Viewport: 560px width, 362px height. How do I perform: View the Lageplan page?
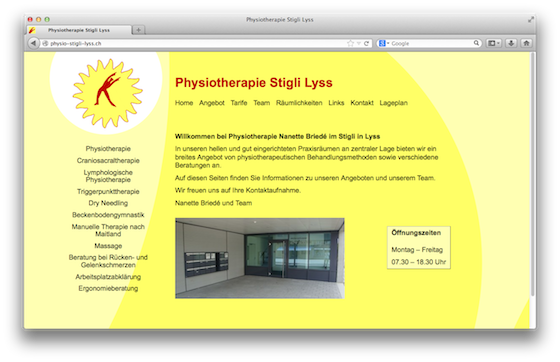(x=394, y=103)
